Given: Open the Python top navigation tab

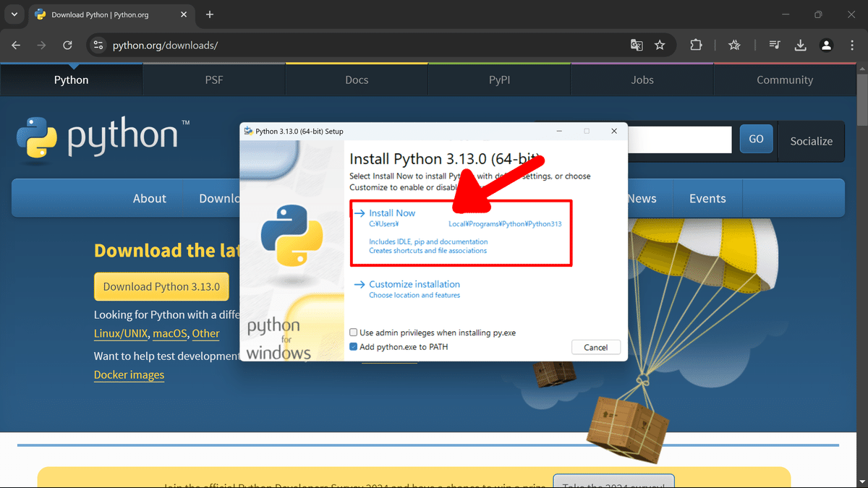Looking at the screenshot, I should [x=72, y=80].
